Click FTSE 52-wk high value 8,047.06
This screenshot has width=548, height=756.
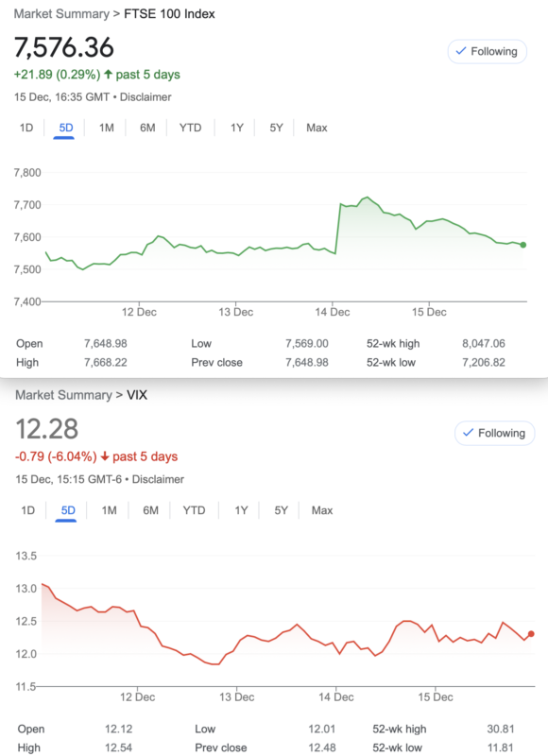tap(484, 344)
